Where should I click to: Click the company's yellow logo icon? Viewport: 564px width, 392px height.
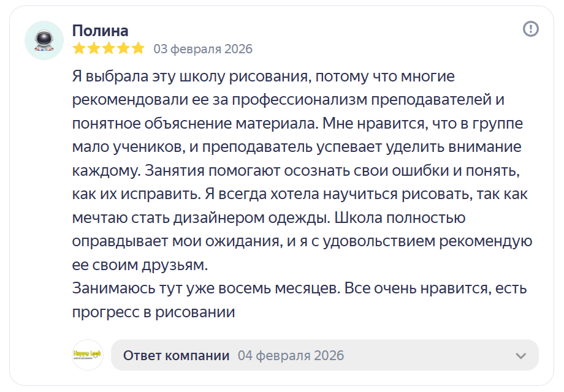(x=88, y=355)
